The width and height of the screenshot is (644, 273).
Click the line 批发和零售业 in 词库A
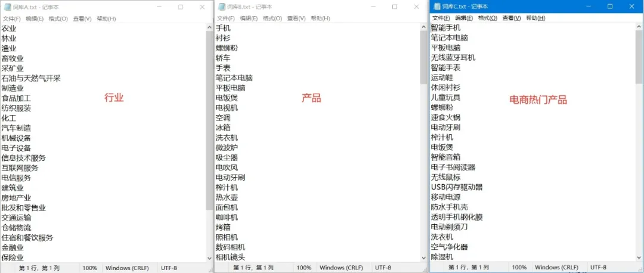(x=24, y=207)
